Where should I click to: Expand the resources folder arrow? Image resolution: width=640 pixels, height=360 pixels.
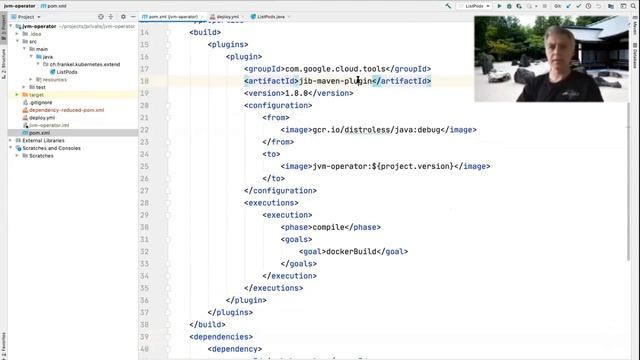31,80
